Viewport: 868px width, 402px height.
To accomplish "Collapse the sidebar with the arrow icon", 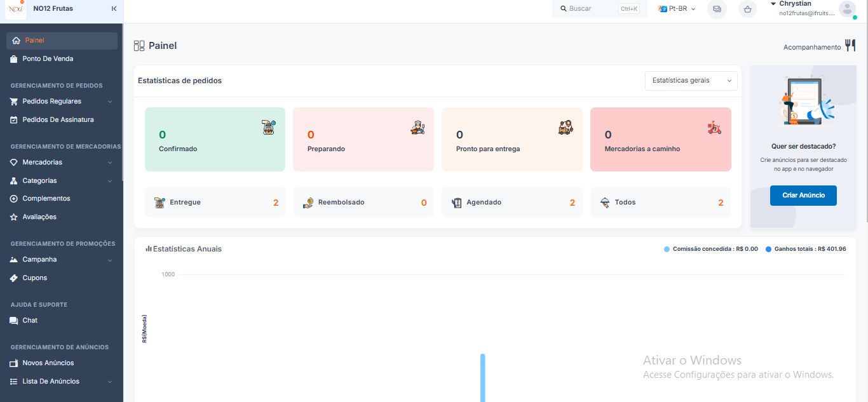I will pyautogui.click(x=114, y=9).
